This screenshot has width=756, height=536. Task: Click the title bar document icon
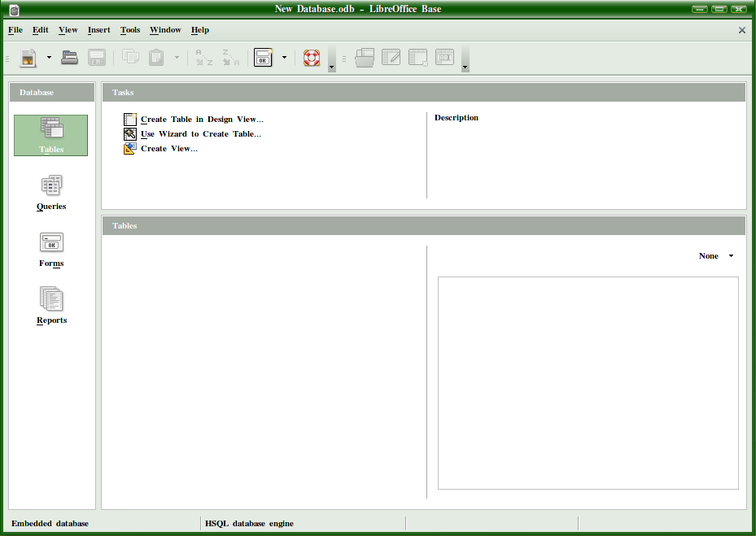coord(15,10)
